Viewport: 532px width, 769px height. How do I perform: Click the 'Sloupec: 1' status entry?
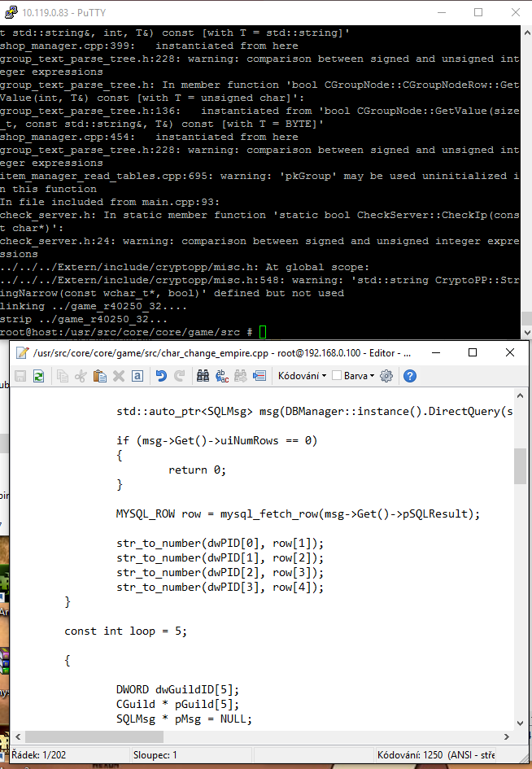[x=155, y=755]
